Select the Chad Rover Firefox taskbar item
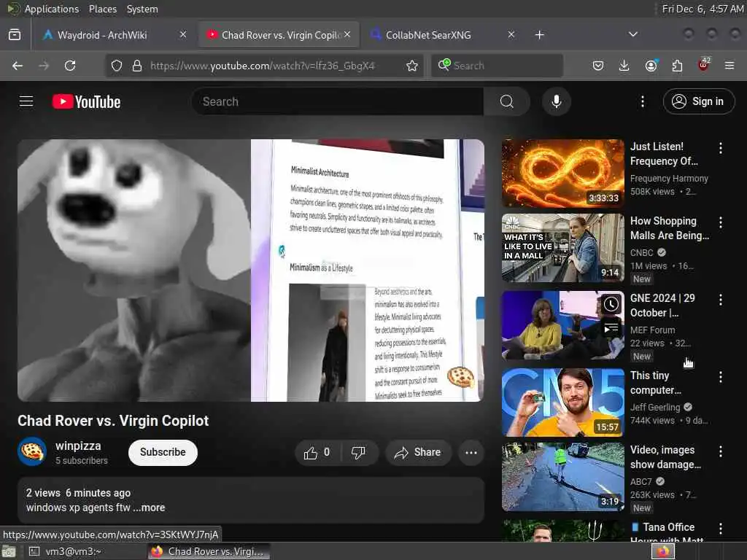 209,551
